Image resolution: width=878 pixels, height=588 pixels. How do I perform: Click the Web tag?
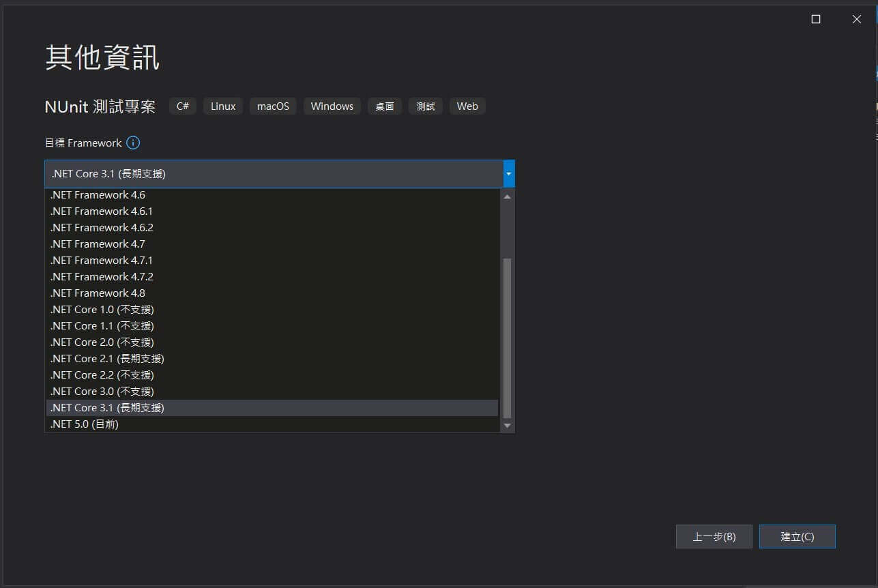[467, 106]
